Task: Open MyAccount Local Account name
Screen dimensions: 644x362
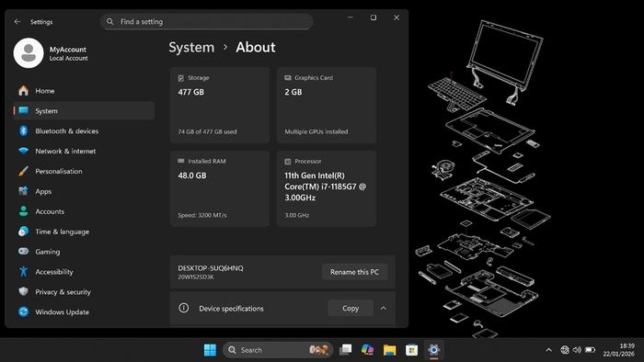Action: point(68,53)
